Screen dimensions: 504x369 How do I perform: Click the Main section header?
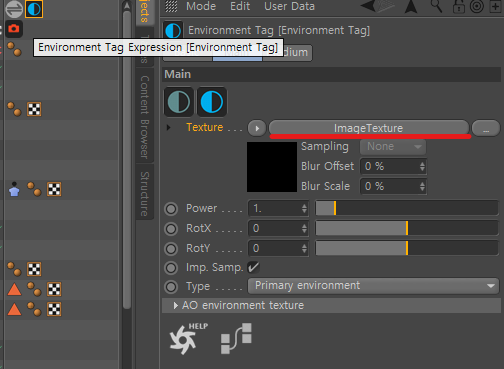[x=332, y=74]
